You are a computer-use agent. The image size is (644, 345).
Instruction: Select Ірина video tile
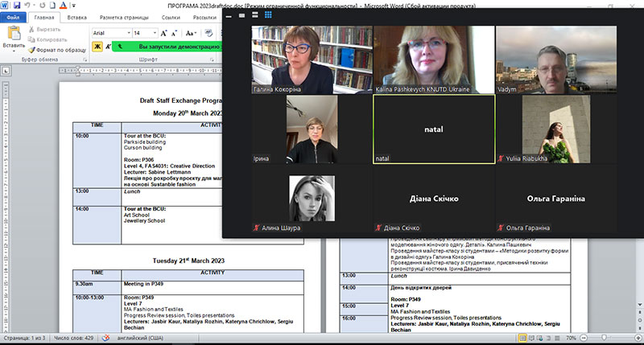coord(312,129)
